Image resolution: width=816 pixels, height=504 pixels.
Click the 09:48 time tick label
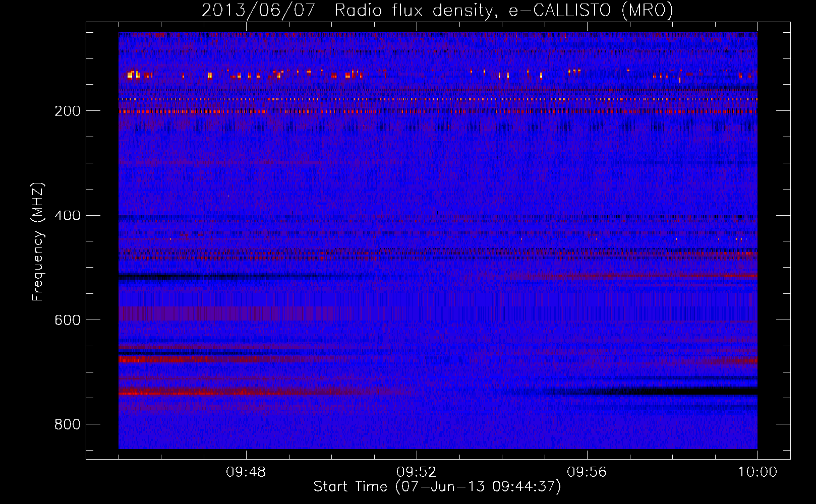246,472
